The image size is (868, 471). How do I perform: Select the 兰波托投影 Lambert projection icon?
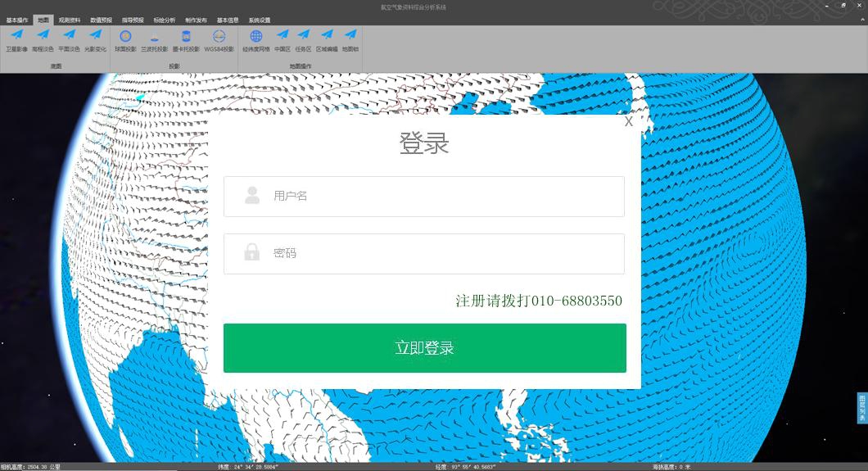(155, 40)
